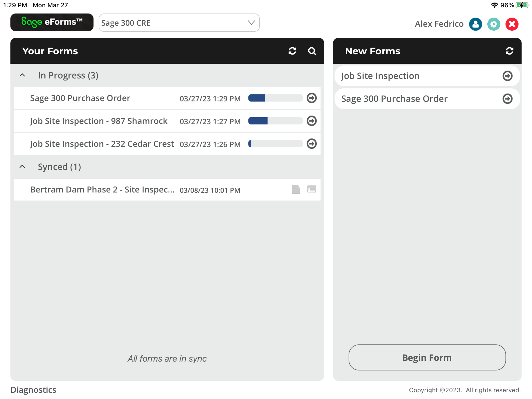Open in-progress Sage 300 Purchase Order arrow
The height and width of the screenshot is (399, 532).
click(x=312, y=98)
